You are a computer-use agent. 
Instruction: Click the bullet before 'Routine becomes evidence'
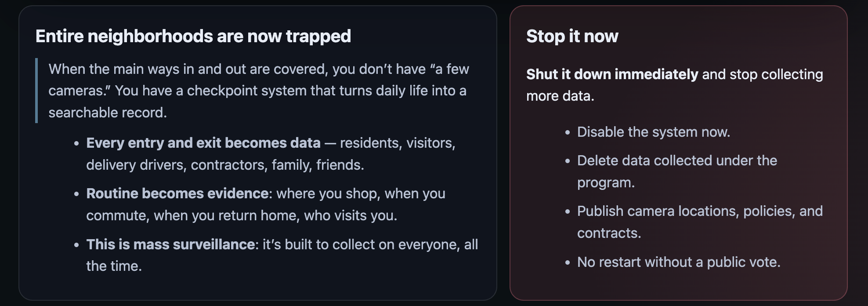(77, 194)
